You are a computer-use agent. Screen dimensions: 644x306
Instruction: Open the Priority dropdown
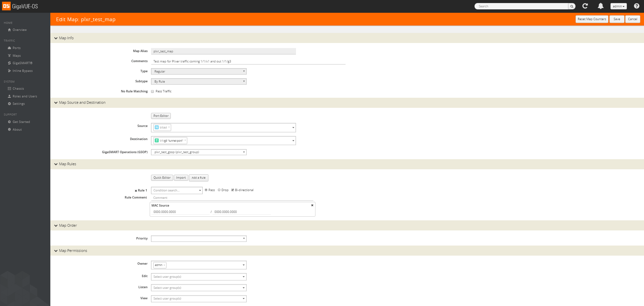pyautogui.click(x=199, y=238)
